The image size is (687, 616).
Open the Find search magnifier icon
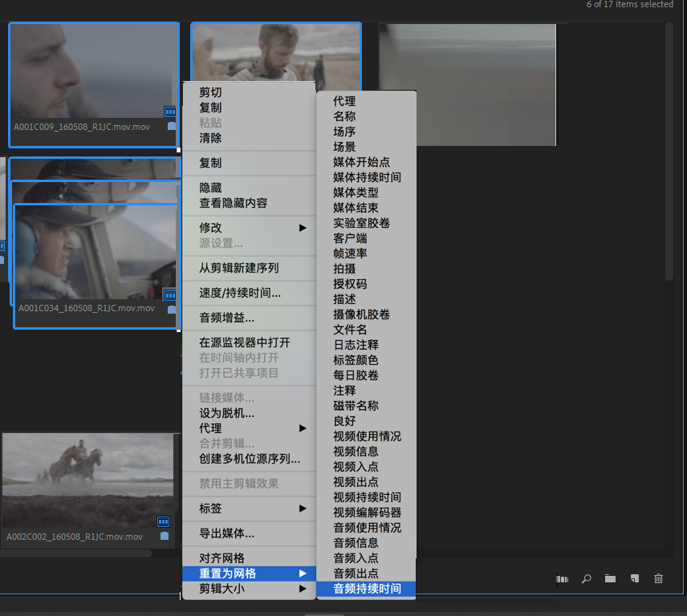point(586,579)
